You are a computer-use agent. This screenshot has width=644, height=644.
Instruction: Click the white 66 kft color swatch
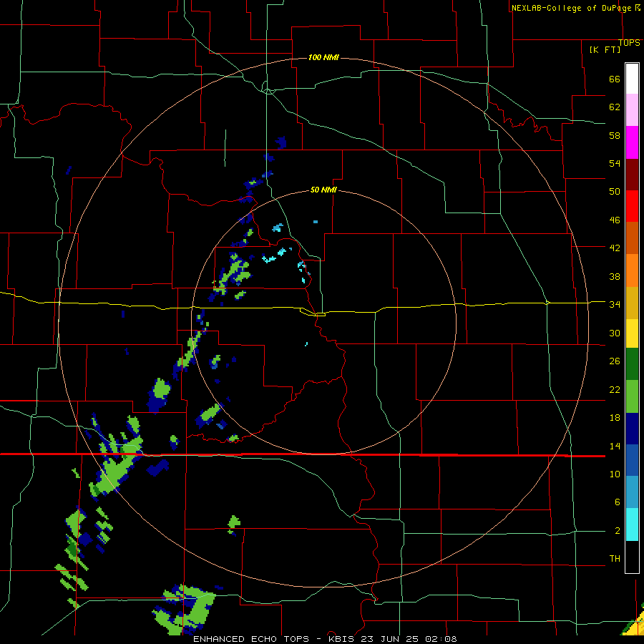click(x=632, y=79)
